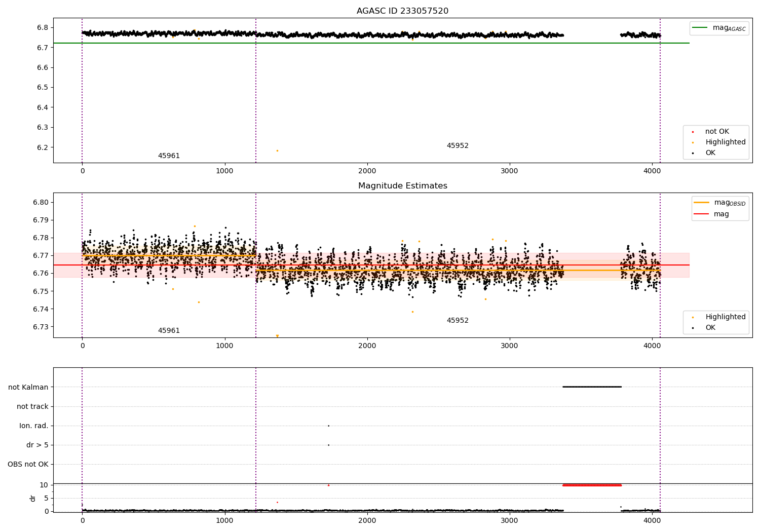Click the 45952 obsid label in top plot
The height and width of the screenshot is (532, 760).
[458, 146]
